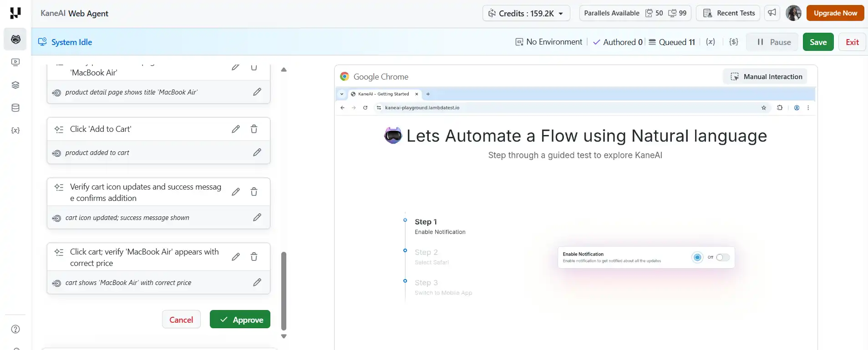Delete the 'Click cart; verify MacBook Air' step
Image resolution: width=868 pixels, height=350 pixels.
(x=254, y=257)
